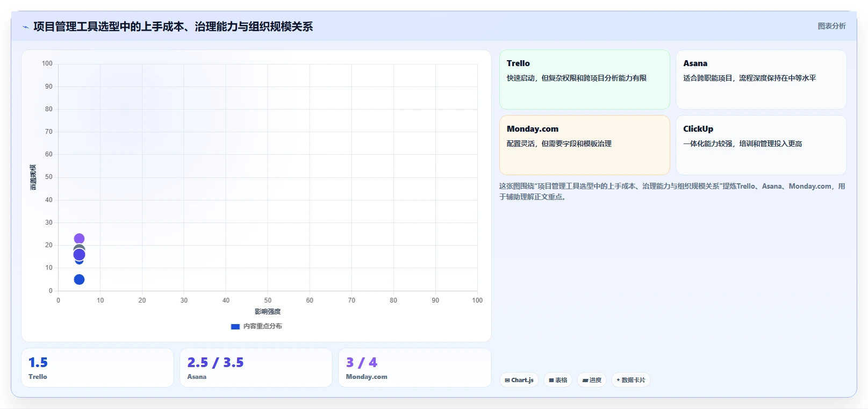Click the text 配置灵活，但需要字段和模板治理

click(x=559, y=143)
